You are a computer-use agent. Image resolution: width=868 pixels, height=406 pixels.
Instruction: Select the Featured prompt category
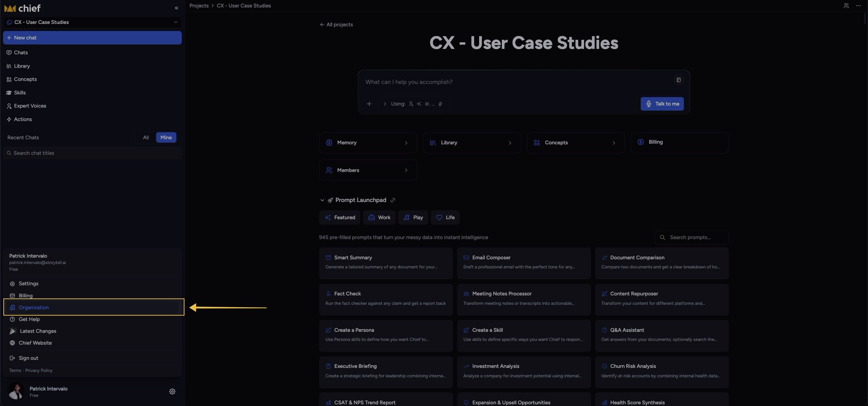coord(340,217)
